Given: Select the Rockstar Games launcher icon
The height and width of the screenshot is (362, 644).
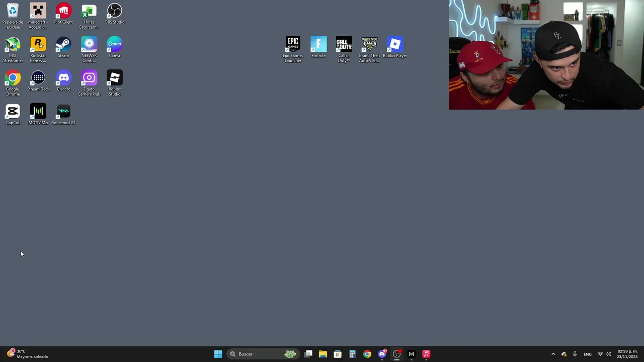Looking at the screenshot, I should [38, 50].
